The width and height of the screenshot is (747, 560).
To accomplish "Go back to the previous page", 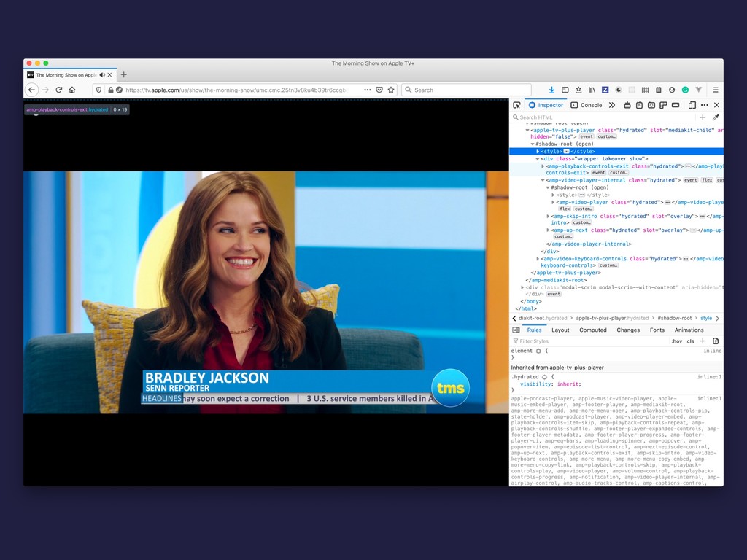I will point(31,90).
